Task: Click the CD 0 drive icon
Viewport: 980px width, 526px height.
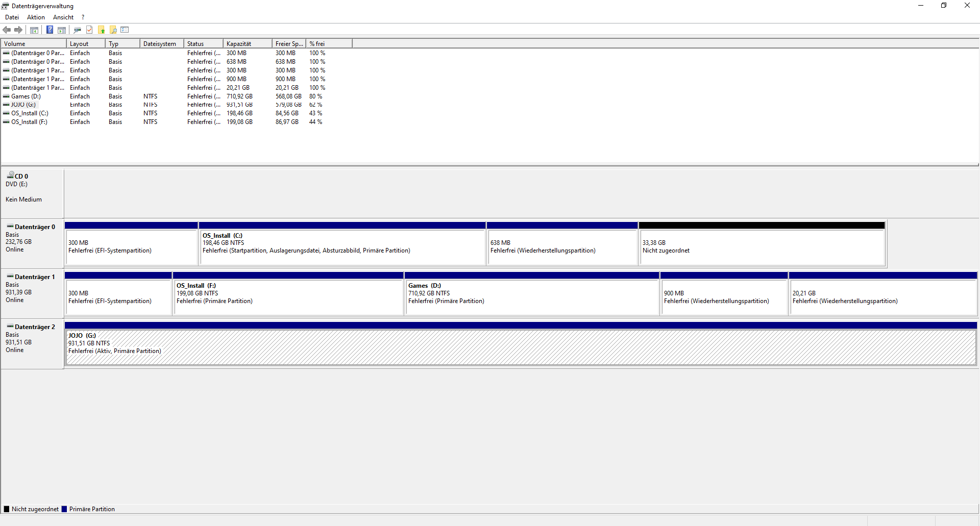Action: [x=10, y=176]
